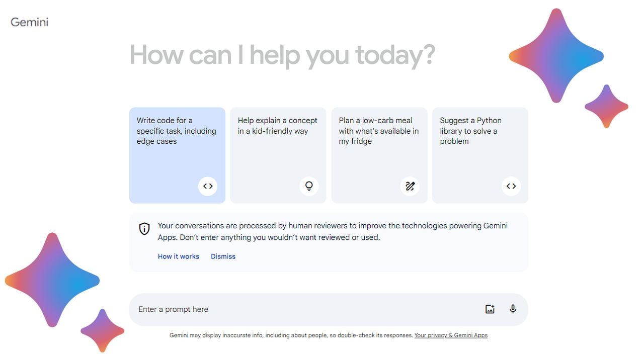Click the code brackets icon in the Python library card
Viewport: 644px width, 360px height.
[511, 186]
